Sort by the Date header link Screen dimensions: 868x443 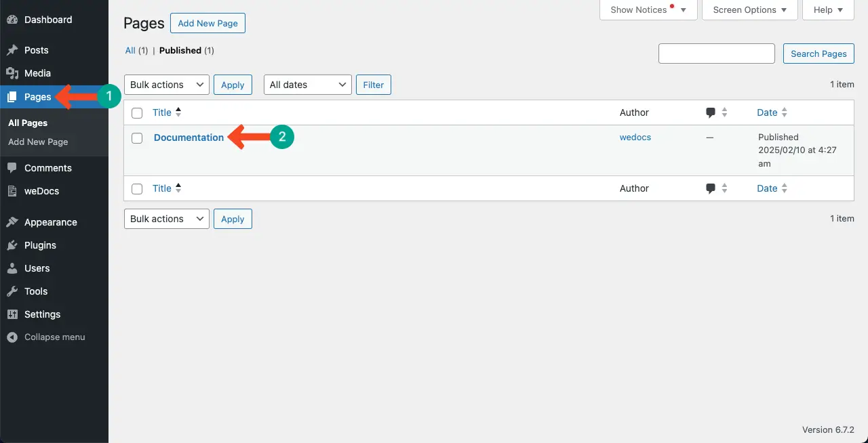(767, 112)
